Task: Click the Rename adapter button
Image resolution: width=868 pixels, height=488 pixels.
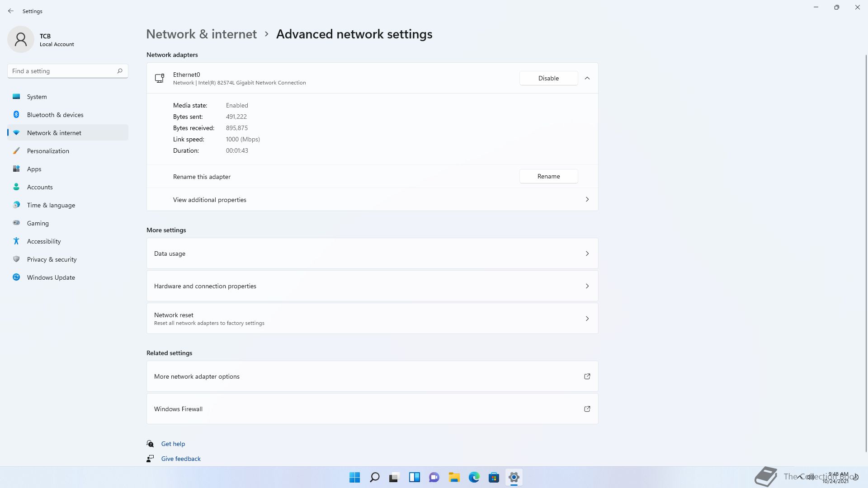Action: click(x=548, y=176)
